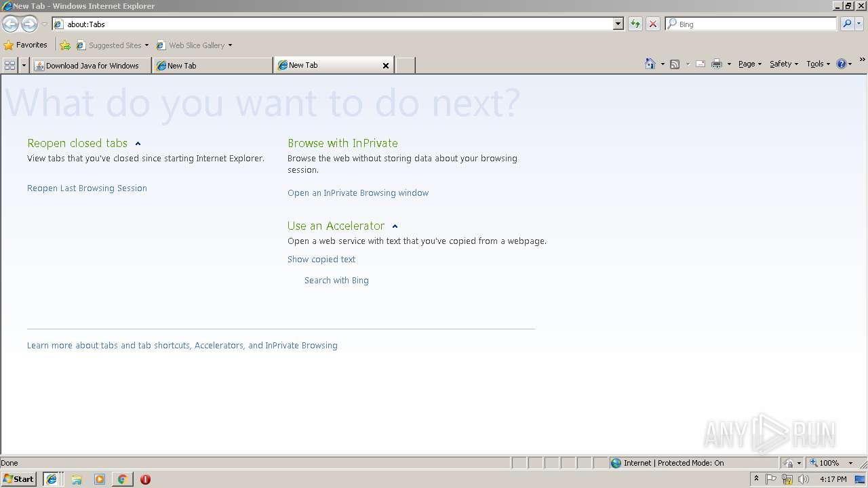The height and width of the screenshot is (488, 868).
Task: Click the Search with Bing accelerator
Action: pos(336,281)
